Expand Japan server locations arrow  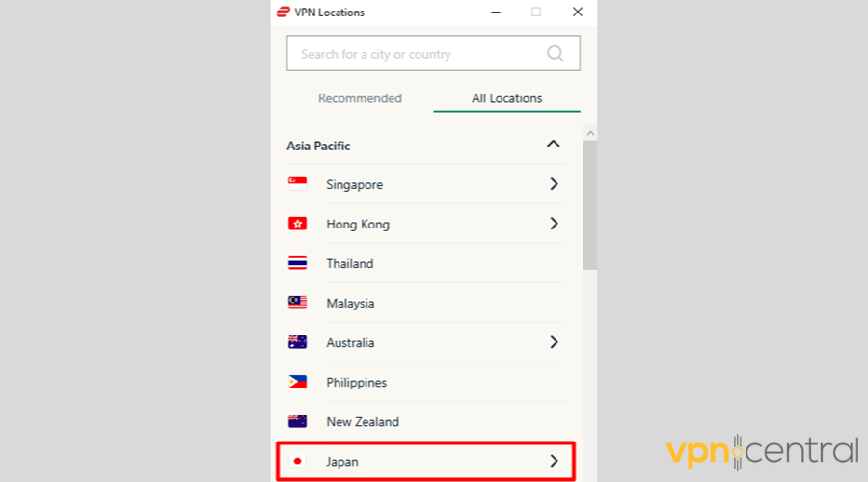click(x=554, y=462)
